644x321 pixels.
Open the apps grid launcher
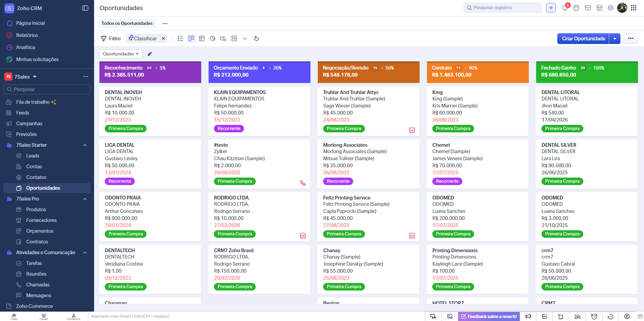[x=634, y=8]
